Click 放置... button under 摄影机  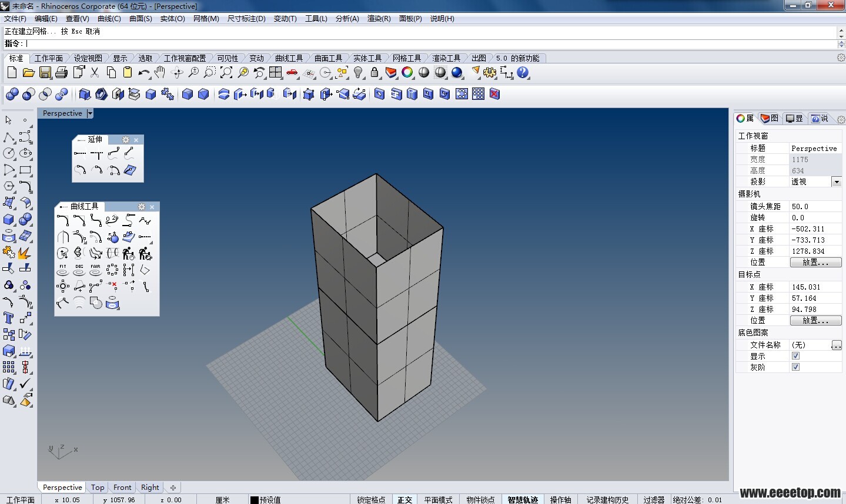tap(815, 263)
